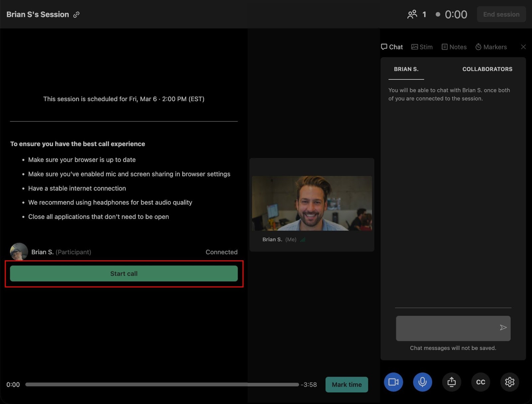532x404 pixels.
Task: Click the share screen icon
Action: pos(452,382)
